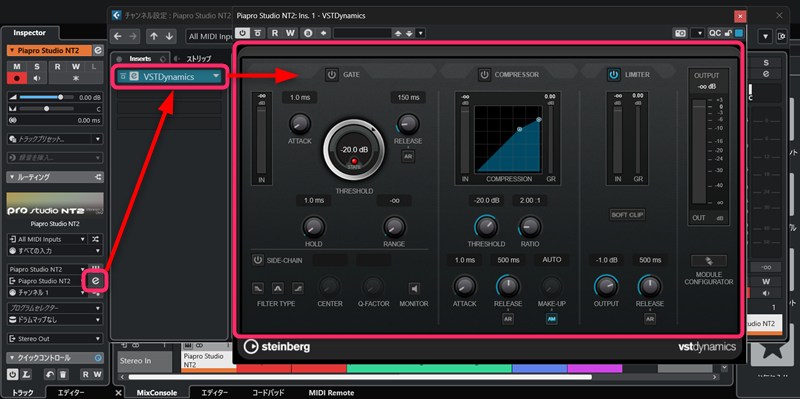Open the VSTDynamics insert slot dropdown arrow
Viewport: 800px width, 399px height.
[216, 77]
